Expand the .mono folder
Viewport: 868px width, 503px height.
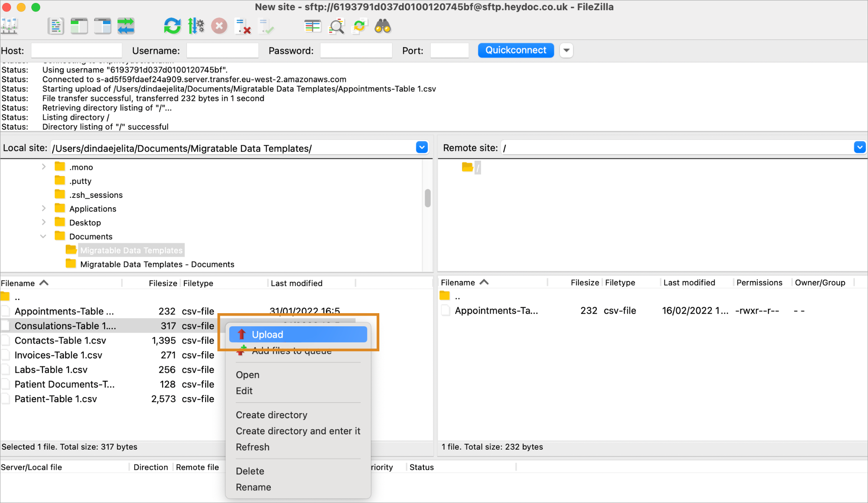pyautogui.click(x=44, y=167)
